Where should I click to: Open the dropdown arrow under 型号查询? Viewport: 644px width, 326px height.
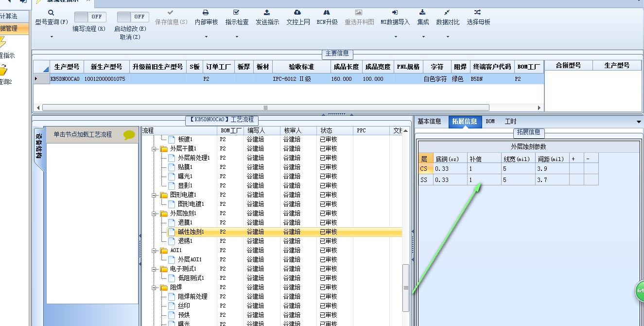tap(51, 36)
